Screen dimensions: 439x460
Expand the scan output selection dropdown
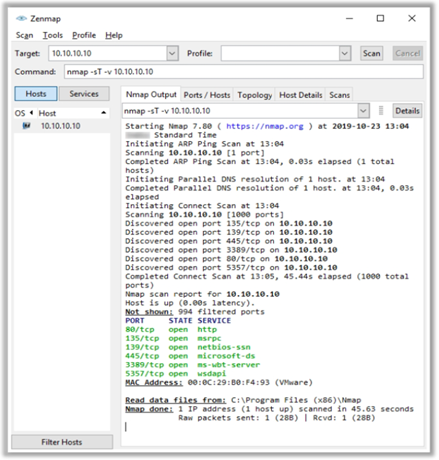(363, 111)
